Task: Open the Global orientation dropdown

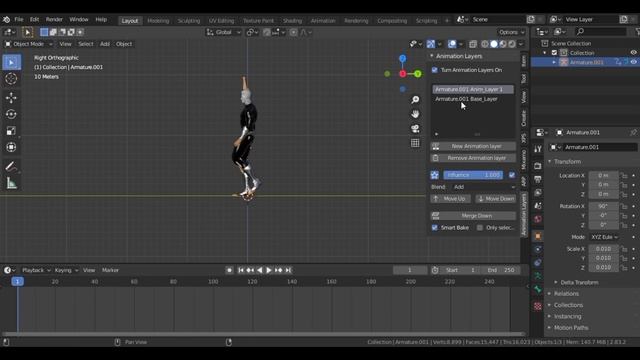Action: (224, 32)
